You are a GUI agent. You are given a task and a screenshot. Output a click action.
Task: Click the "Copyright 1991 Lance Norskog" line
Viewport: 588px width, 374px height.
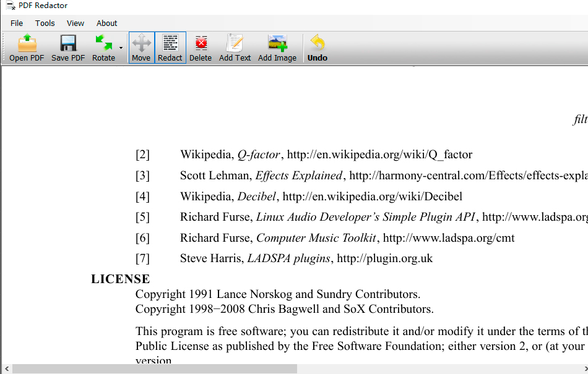pyautogui.click(x=278, y=294)
